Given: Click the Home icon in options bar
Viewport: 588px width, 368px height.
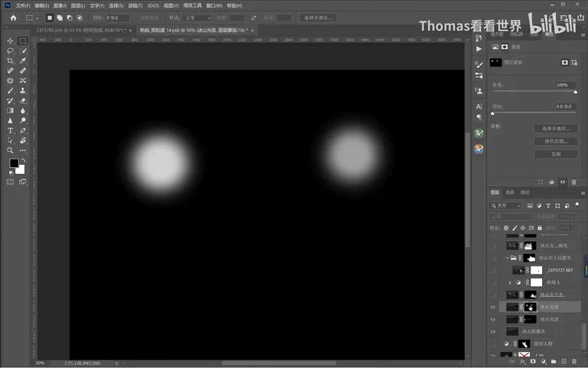Looking at the screenshot, I should (x=14, y=18).
